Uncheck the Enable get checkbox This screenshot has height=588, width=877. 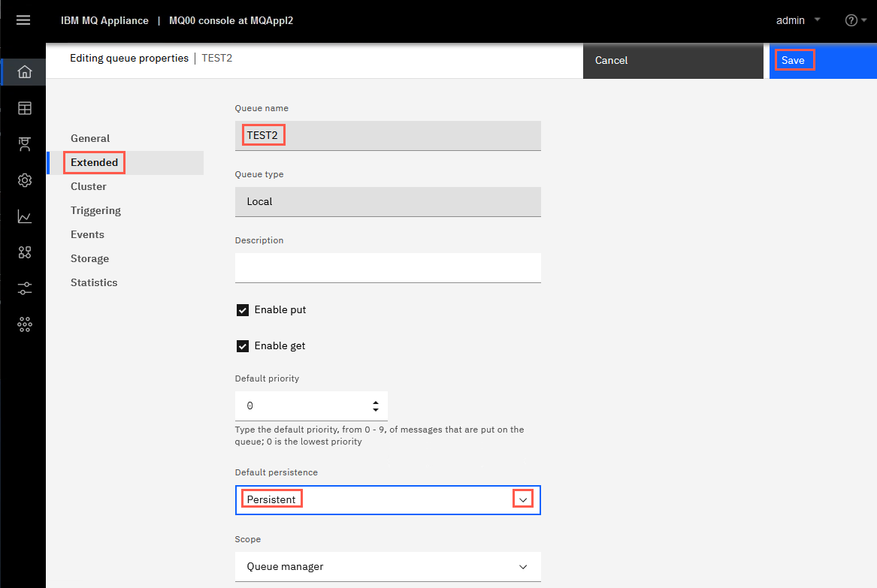242,346
